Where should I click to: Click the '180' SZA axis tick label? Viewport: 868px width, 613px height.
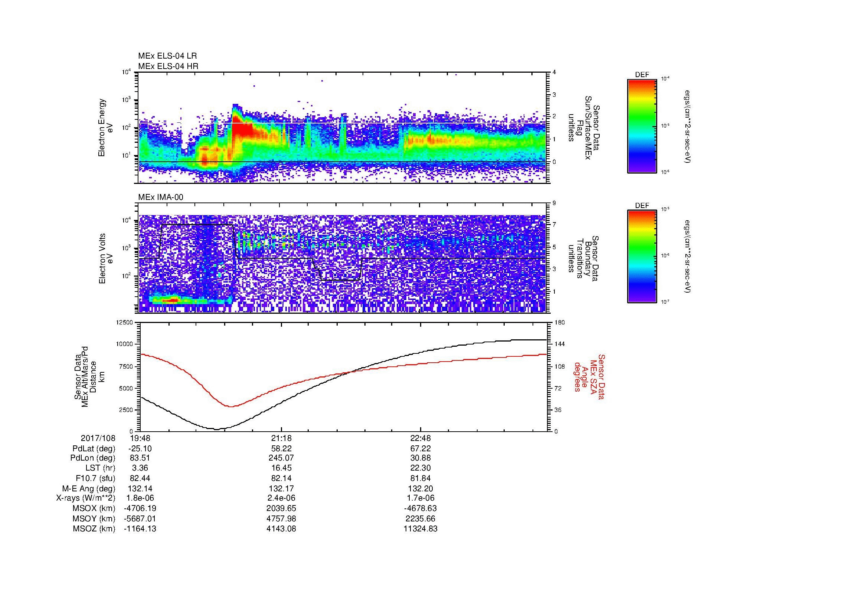click(560, 323)
